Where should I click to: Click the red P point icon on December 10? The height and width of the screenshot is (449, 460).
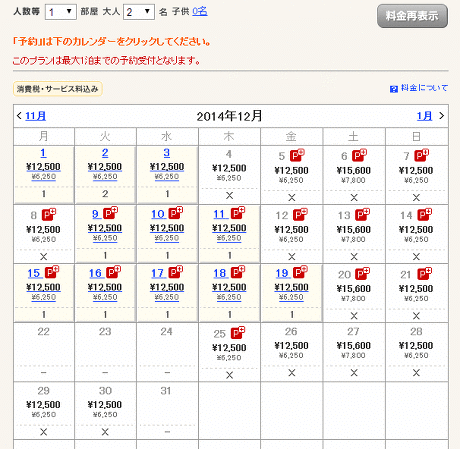[176, 213]
